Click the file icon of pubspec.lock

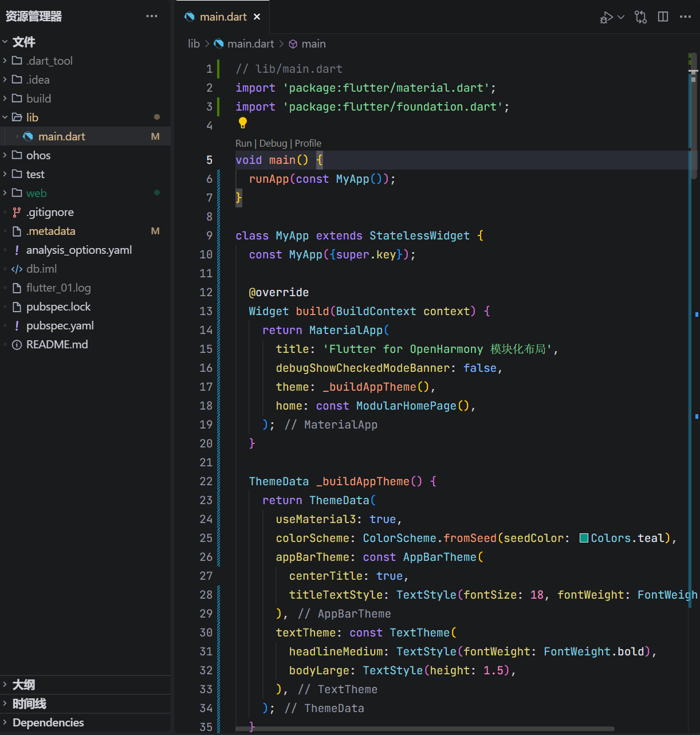click(17, 306)
